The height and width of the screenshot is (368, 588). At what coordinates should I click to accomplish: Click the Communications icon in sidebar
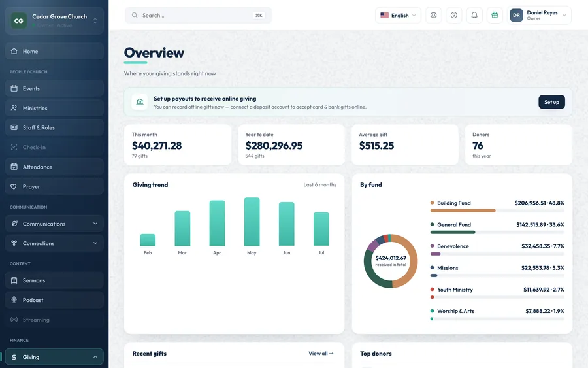[14, 224]
